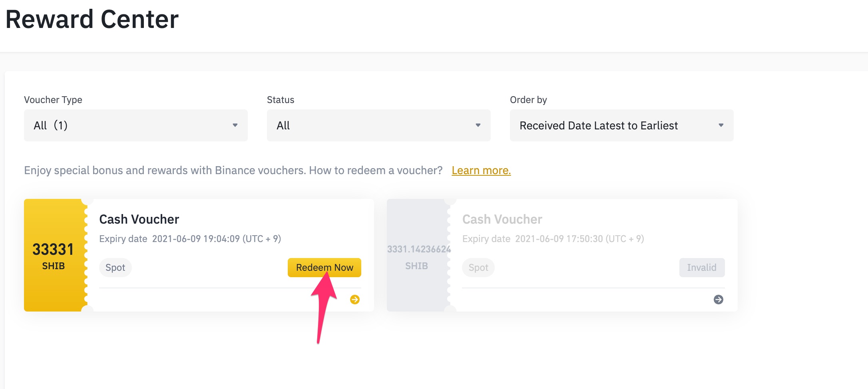Click the active 'Cash Voucher' title
Screen dimensions: 868x389
(139, 219)
